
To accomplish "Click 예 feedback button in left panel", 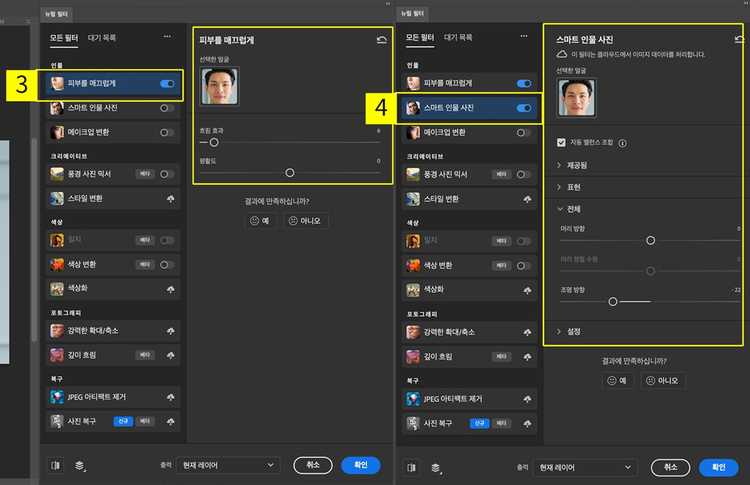I will pos(261,220).
